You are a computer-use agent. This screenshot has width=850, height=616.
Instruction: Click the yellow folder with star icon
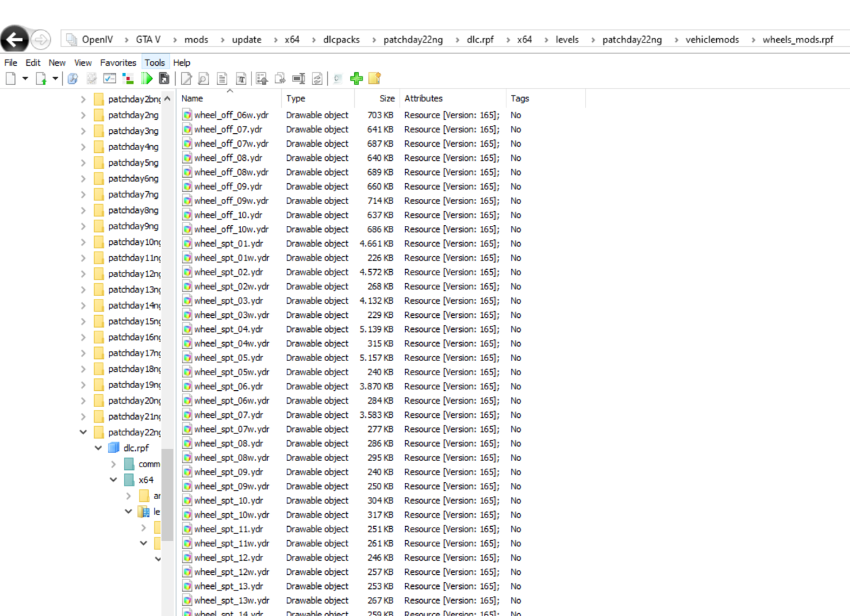coord(375,79)
